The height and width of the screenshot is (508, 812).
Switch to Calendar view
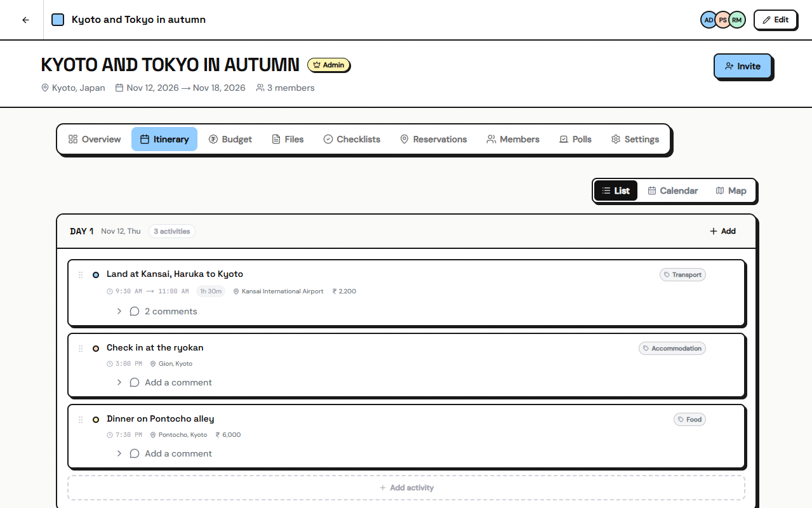coord(672,190)
